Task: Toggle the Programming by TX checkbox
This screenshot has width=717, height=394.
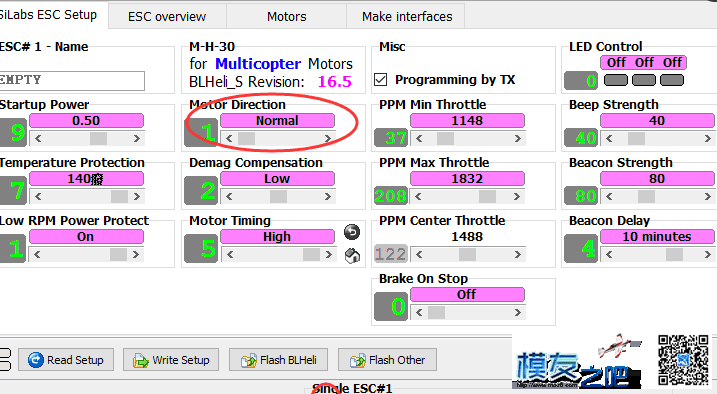Action: click(x=380, y=80)
